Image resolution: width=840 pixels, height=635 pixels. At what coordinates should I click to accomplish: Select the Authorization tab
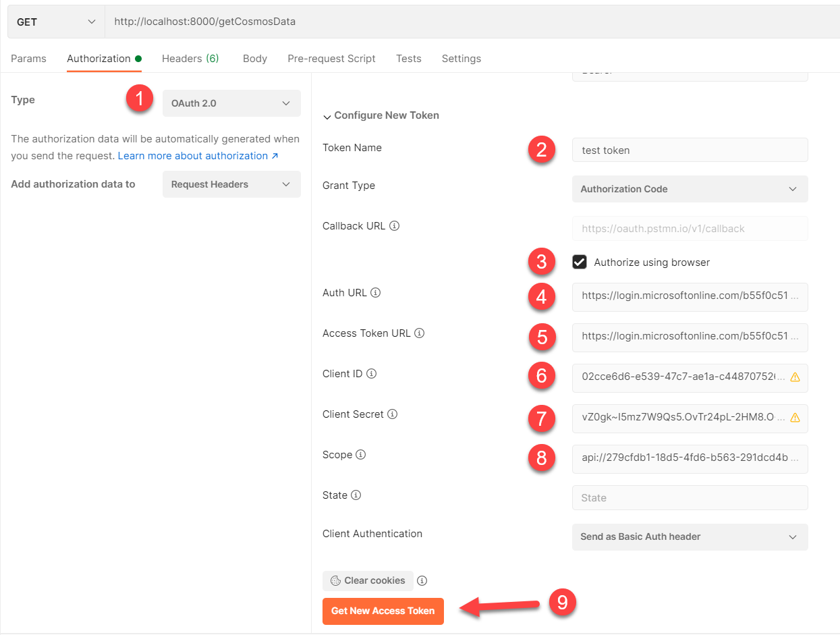tap(104, 59)
